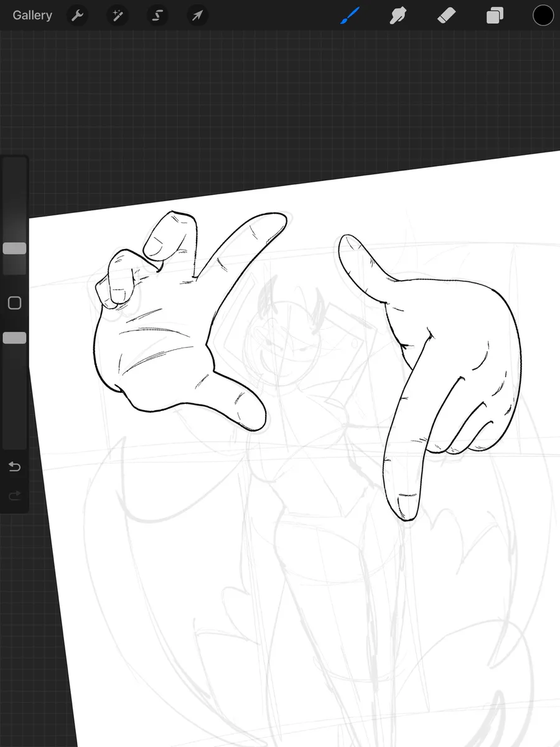Open the Layers panel
560x747 pixels.
pyautogui.click(x=495, y=15)
